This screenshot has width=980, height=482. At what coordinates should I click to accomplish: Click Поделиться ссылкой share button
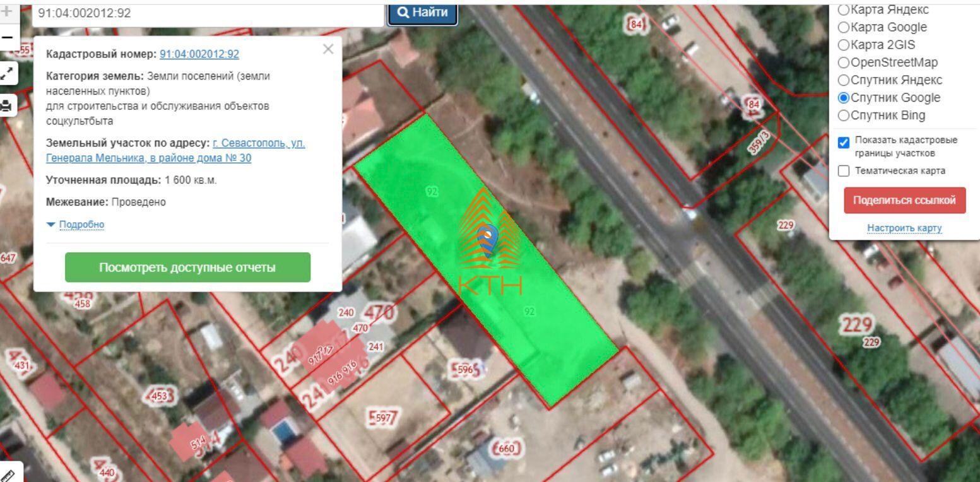pos(904,201)
